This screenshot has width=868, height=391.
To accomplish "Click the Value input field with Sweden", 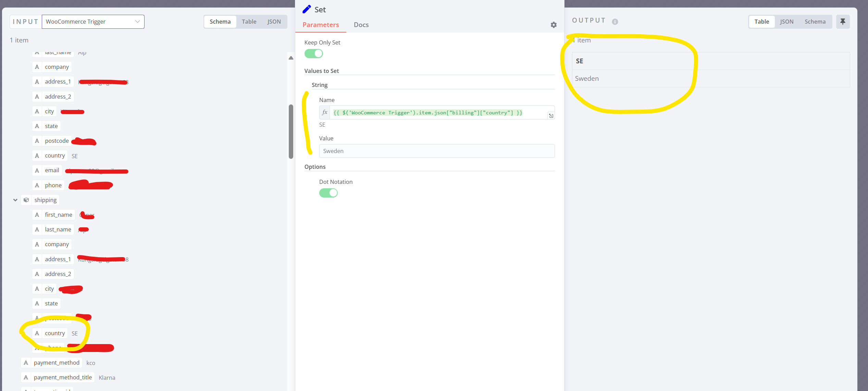I will click(x=436, y=151).
